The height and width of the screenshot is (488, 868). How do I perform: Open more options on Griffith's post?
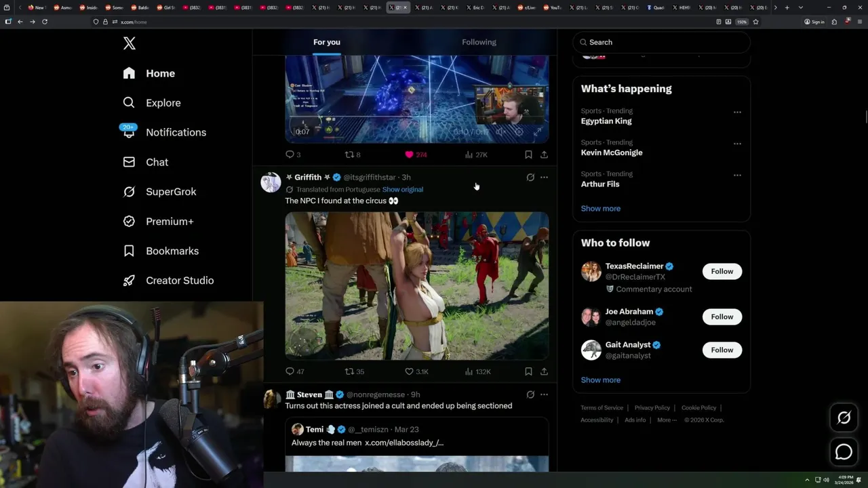[x=544, y=178]
